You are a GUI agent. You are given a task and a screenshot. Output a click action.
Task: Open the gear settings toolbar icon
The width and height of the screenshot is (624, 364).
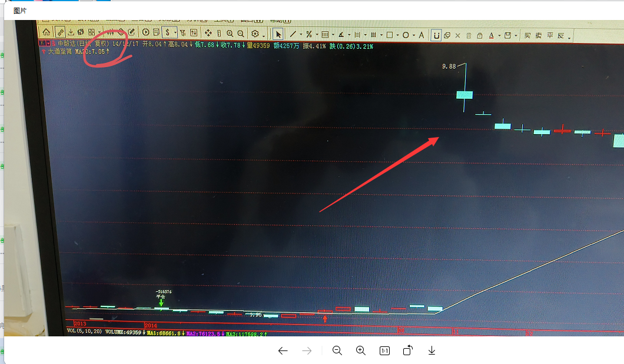(255, 34)
